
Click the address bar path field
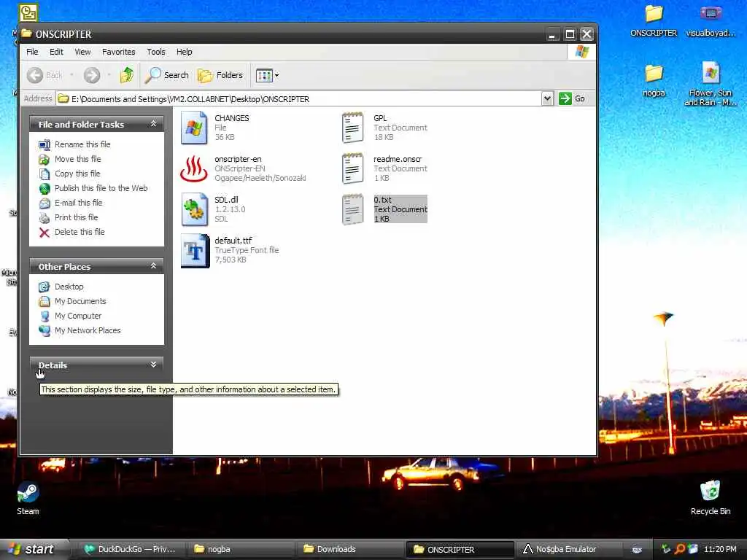(x=299, y=98)
